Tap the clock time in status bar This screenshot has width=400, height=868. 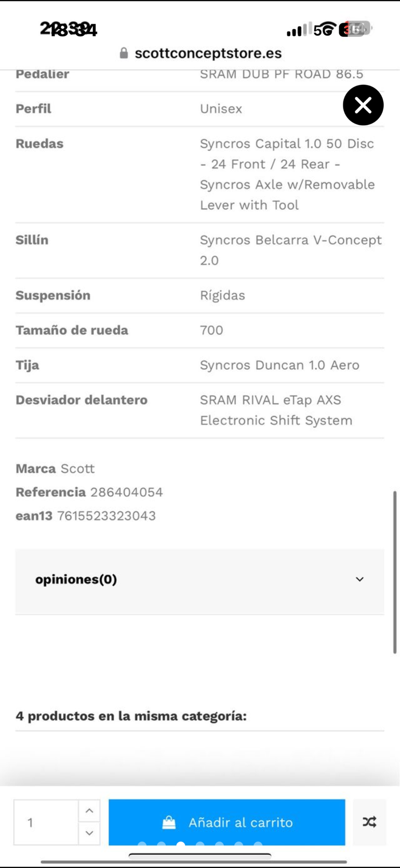pyautogui.click(x=69, y=29)
